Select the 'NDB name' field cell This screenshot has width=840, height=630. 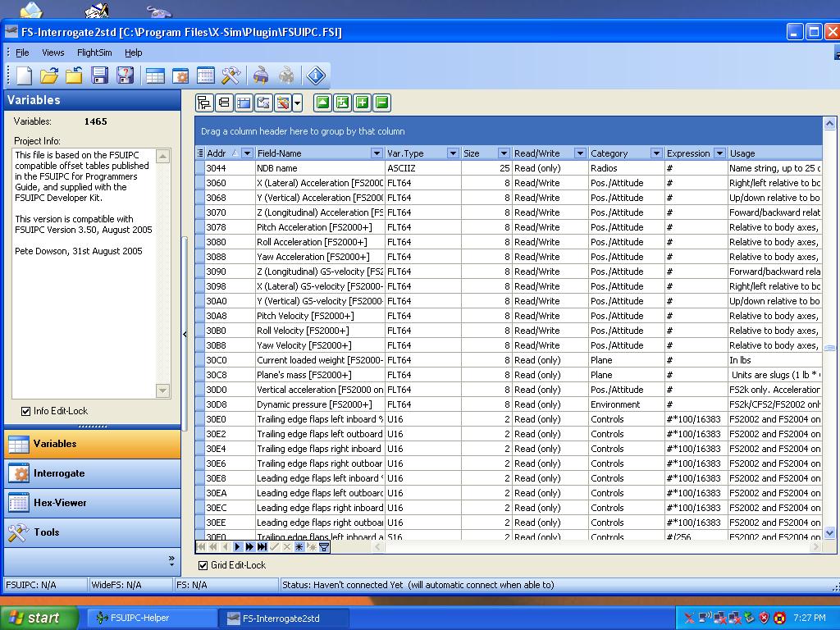pos(320,168)
